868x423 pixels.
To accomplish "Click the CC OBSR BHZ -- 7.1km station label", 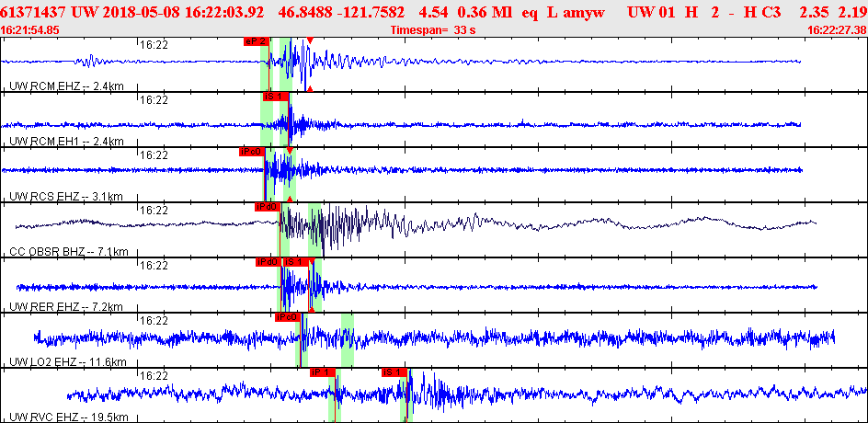I will tap(69, 252).
